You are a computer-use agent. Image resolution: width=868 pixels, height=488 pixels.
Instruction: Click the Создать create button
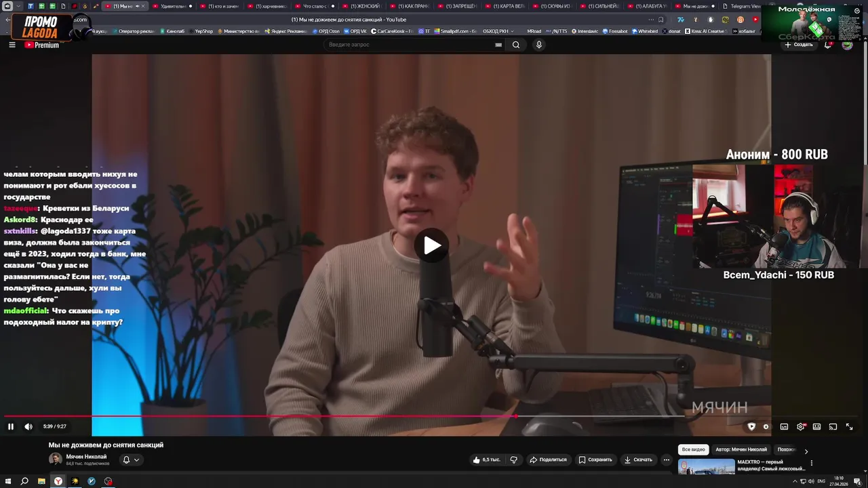798,45
